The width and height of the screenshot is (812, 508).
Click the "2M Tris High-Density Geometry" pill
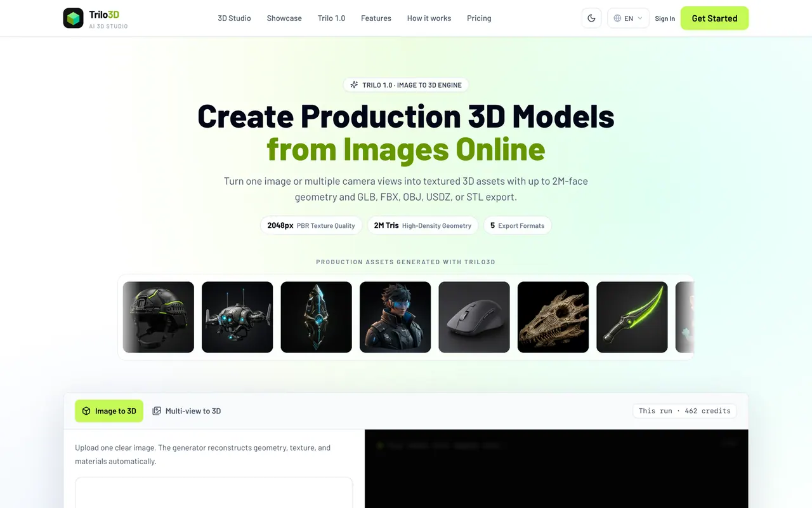[422, 225]
